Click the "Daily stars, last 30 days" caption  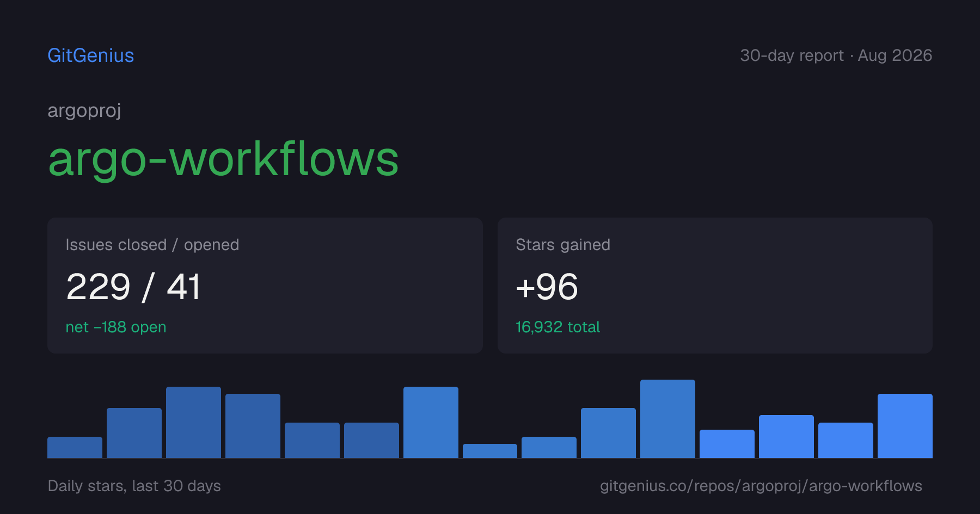click(x=134, y=486)
